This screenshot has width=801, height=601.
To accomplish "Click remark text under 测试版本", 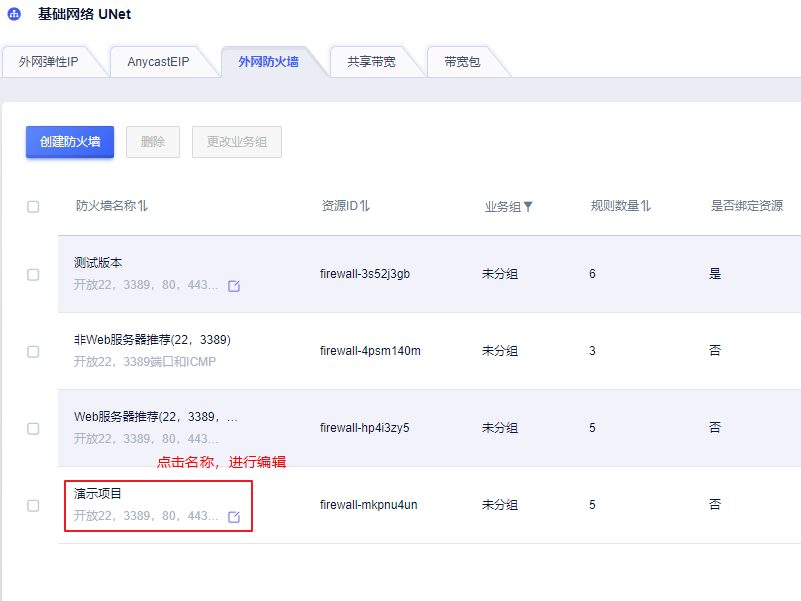I will tap(146, 285).
